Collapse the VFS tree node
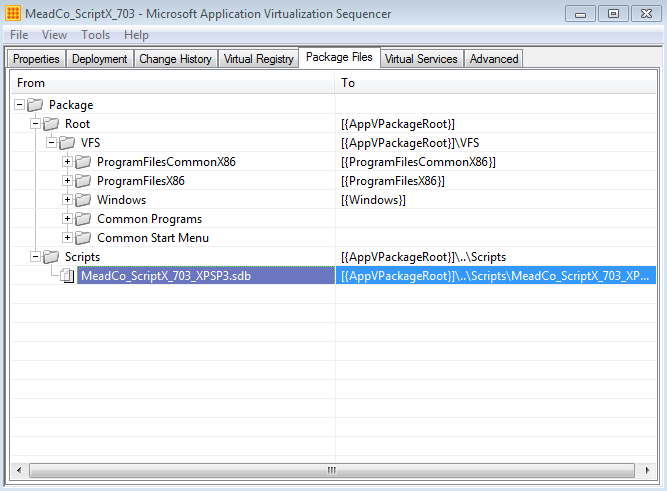Viewport: 667px width, 491px height. pyautogui.click(x=51, y=142)
